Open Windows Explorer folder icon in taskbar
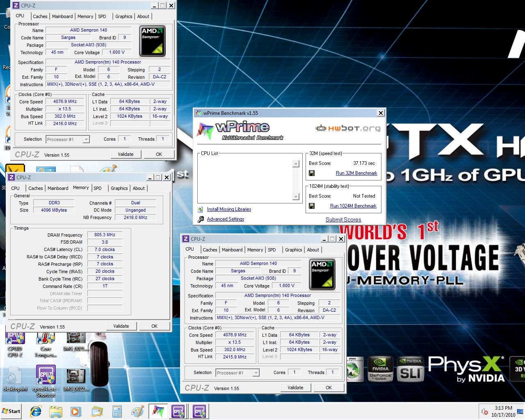 pyautogui.click(x=55, y=411)
